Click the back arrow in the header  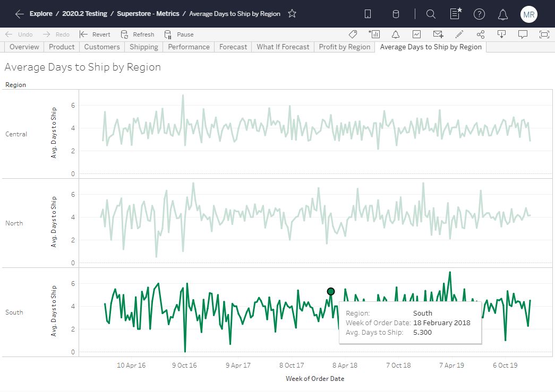click(x=20, y=14)
